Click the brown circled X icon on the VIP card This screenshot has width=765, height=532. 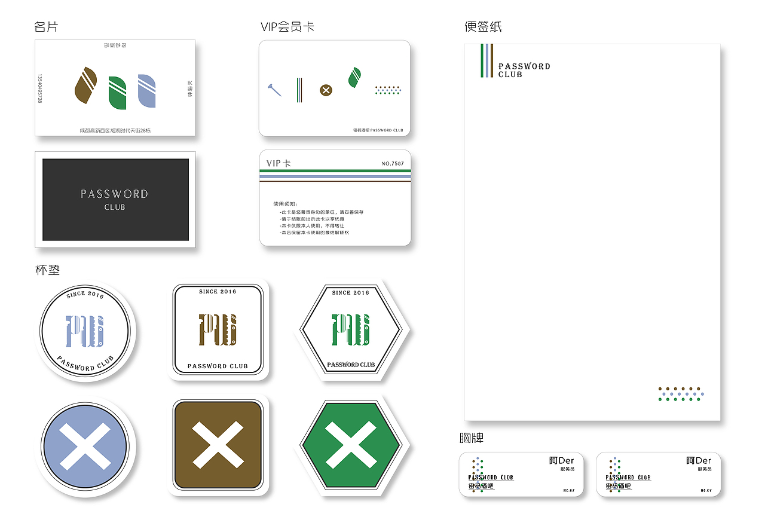tap(326, 90)
